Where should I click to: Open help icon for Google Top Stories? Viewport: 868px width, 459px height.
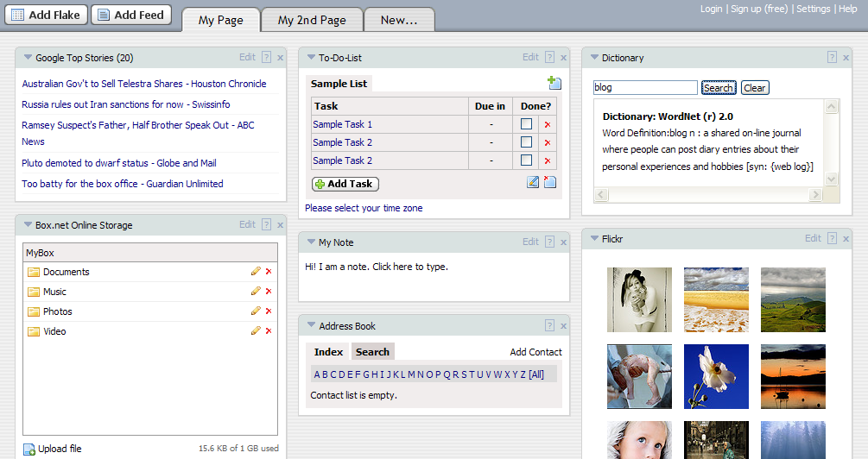pyautogui.click(x=266, y=57)
